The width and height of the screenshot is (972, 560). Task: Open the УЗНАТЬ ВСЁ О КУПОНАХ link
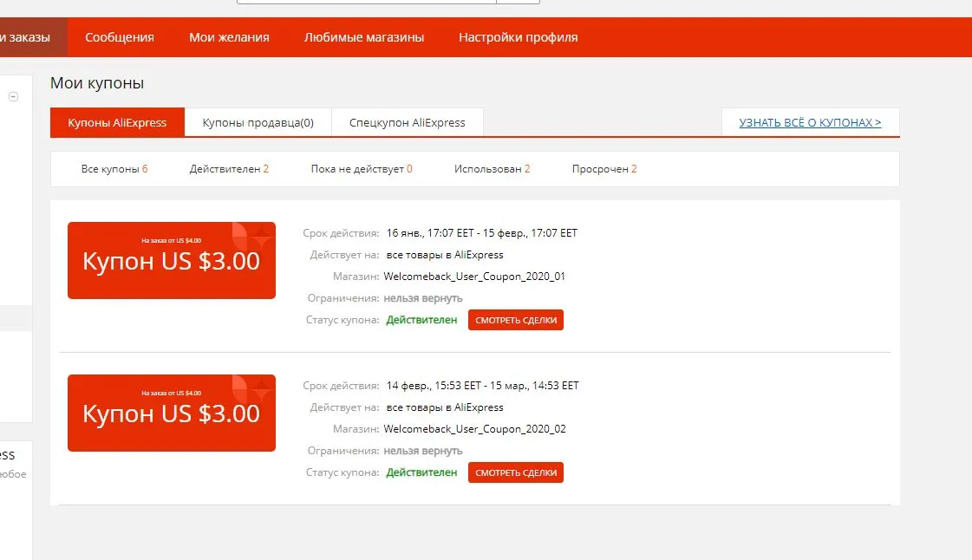click(x=810, y=122)
